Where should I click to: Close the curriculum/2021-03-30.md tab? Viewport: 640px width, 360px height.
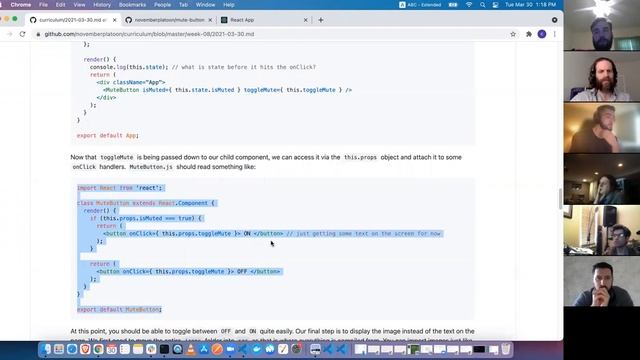click(115, 20)
